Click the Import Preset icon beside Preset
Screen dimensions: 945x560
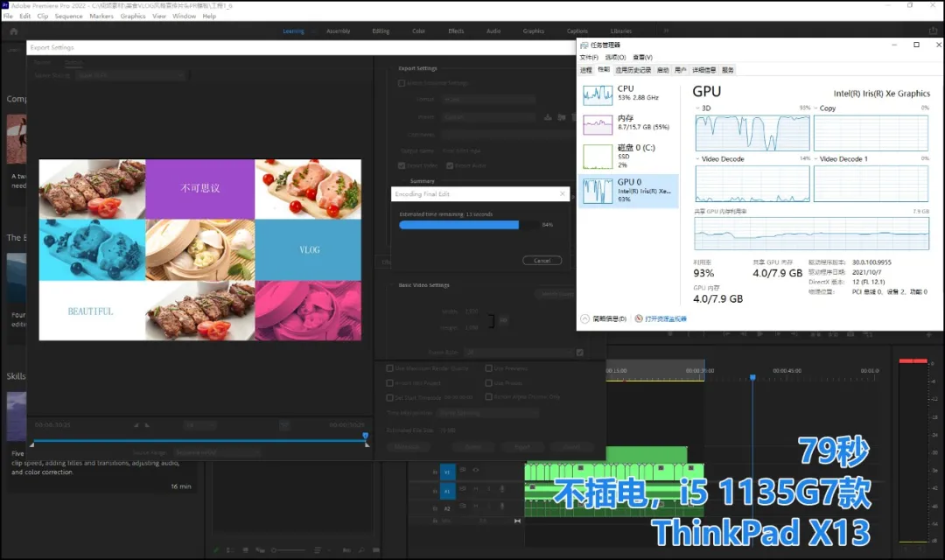point(561,117)
